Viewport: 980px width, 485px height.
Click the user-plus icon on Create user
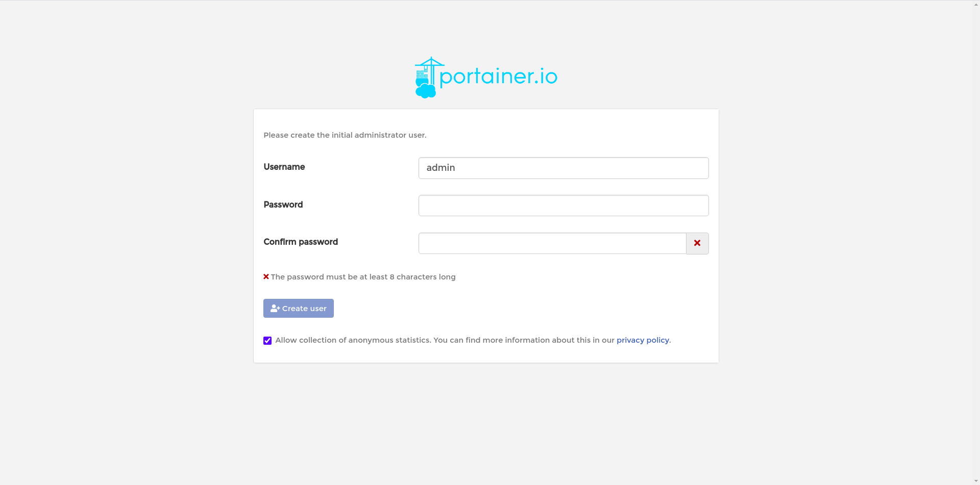(275, 309)
